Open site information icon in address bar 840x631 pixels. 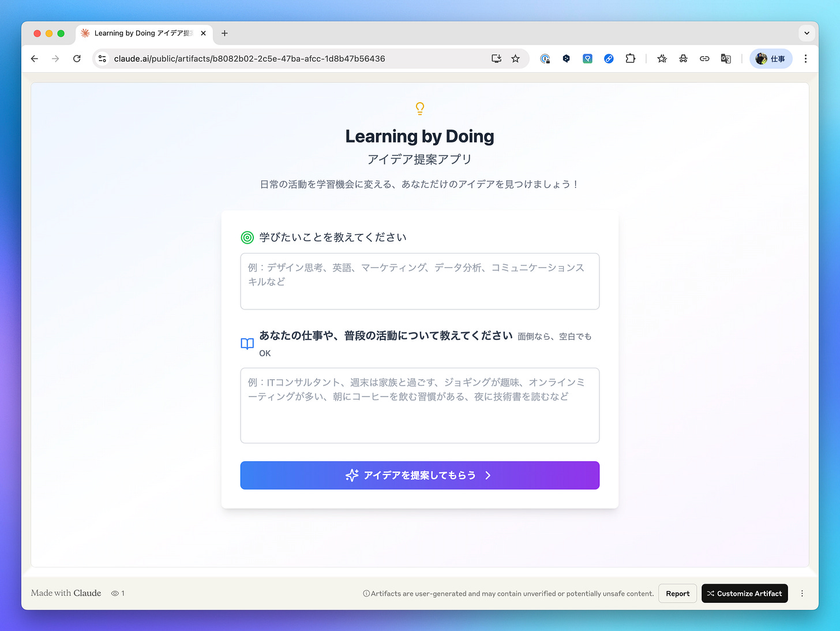(103, 58)
